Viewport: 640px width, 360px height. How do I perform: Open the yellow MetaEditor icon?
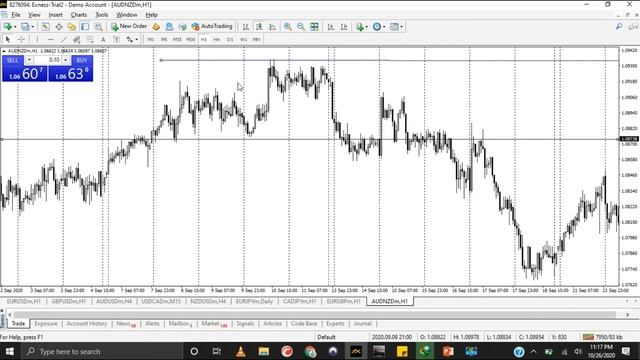click(156, 27)
